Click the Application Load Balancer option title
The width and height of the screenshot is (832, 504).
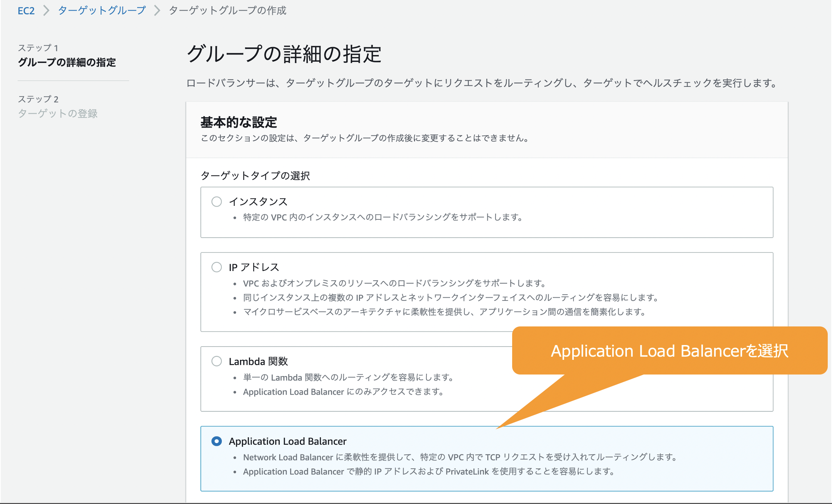[287, 441]
